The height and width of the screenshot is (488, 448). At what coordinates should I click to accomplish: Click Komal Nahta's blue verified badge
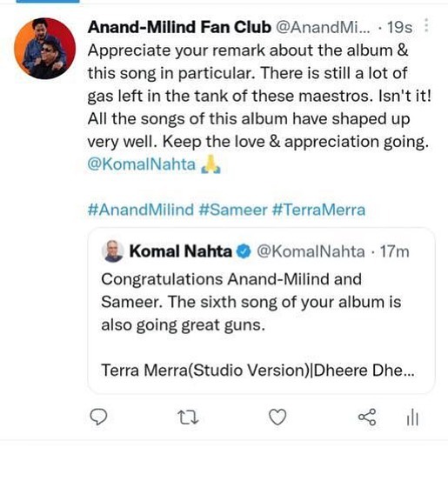click(244, 251)
